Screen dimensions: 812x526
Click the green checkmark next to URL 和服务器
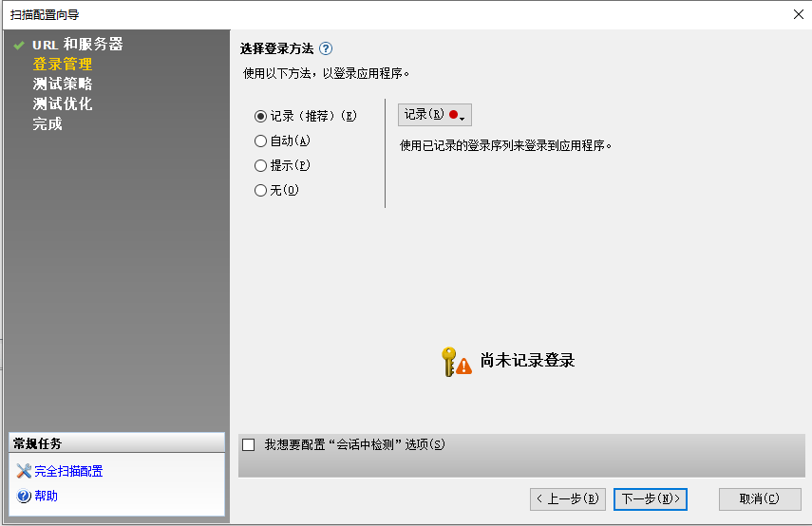[x=19, y=46]
